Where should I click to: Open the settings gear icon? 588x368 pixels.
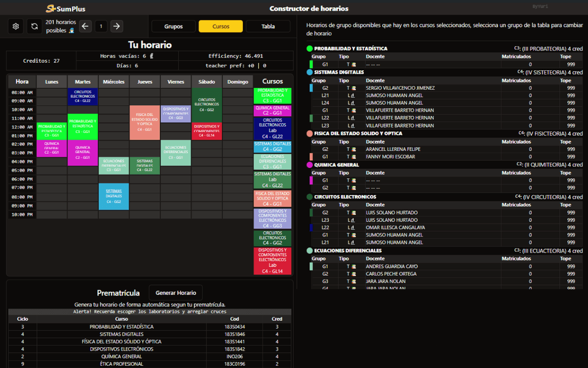[16, 26]
